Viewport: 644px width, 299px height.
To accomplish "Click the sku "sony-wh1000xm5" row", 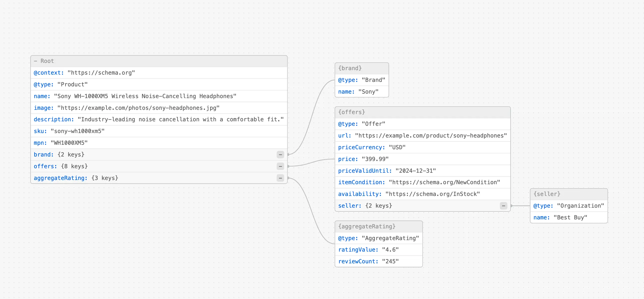I will tap(159, 131).
